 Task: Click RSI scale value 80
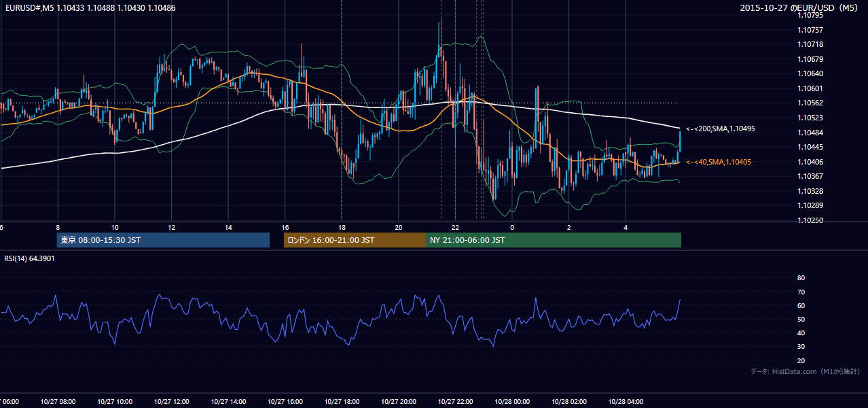coord(801,278)
